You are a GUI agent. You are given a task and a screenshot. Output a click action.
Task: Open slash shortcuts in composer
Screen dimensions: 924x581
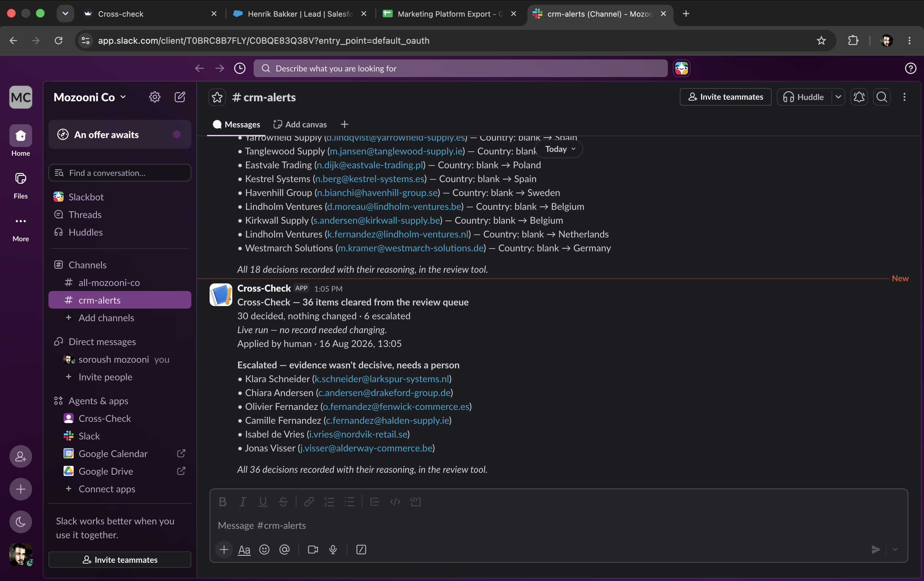361,550
